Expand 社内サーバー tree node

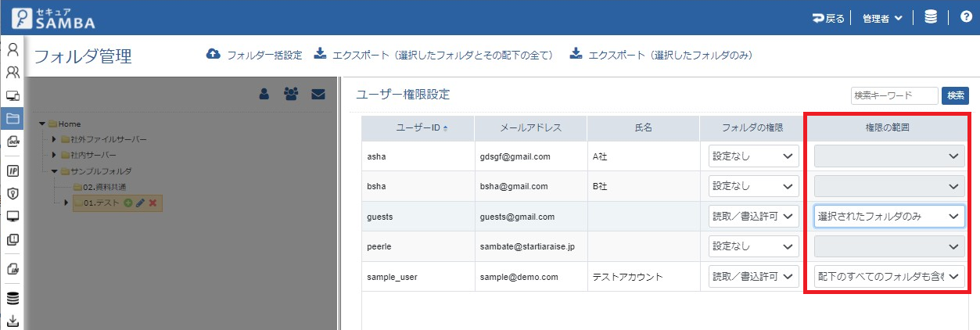coord(54,155)
